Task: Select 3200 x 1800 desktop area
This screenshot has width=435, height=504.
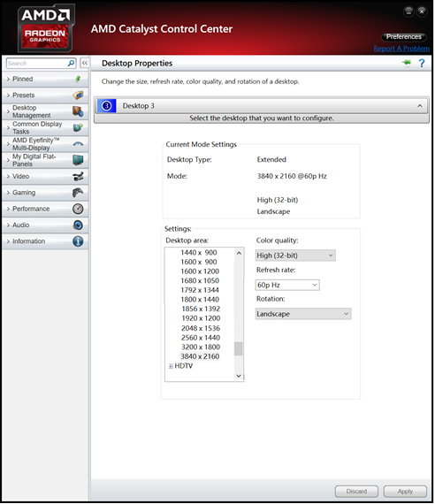Action: coord(201,347)
